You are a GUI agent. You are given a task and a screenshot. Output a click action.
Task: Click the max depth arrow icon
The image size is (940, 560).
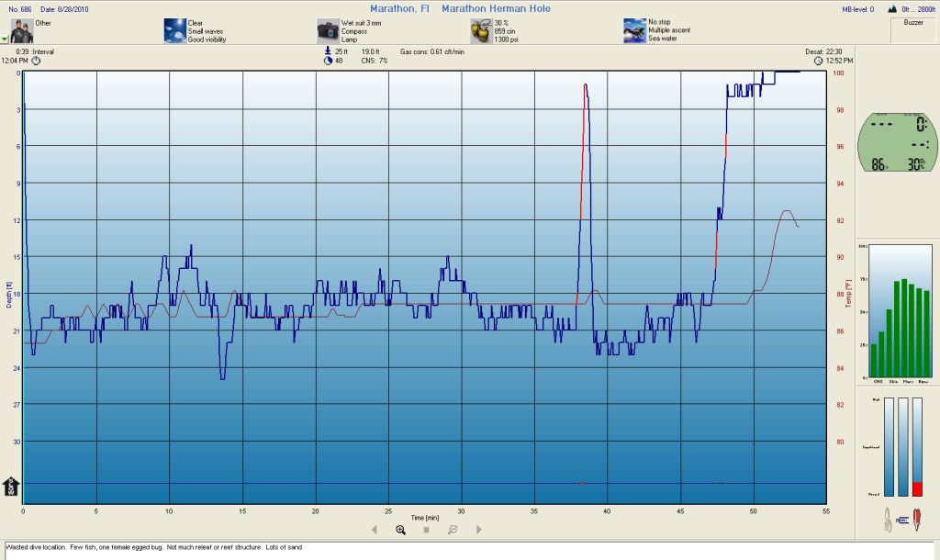(328, 51)
